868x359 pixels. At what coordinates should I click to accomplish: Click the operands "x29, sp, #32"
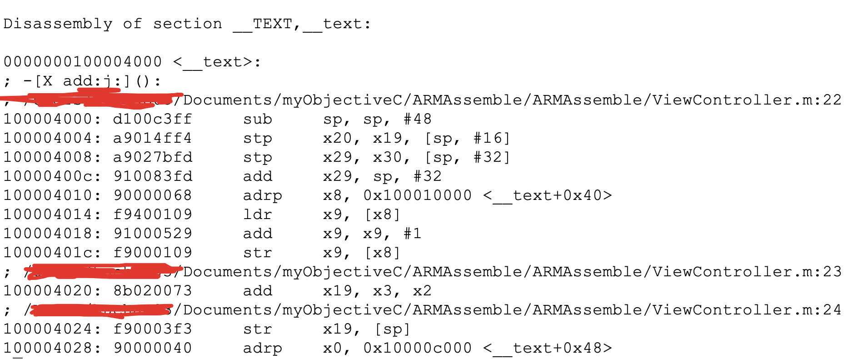pyautogui.click(x=382, y=176)
